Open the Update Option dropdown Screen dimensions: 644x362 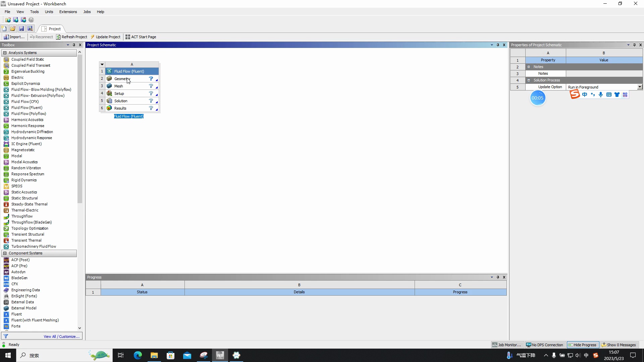pos(639,87)
